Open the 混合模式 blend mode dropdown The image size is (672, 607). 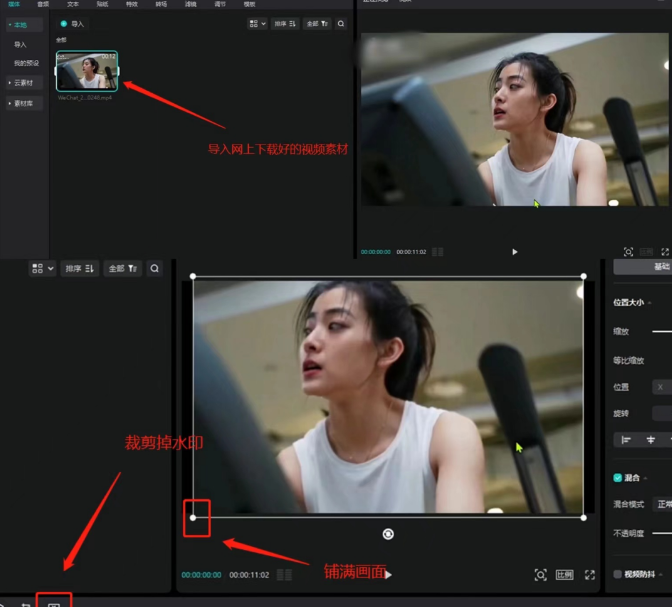[x=662, y=504]
